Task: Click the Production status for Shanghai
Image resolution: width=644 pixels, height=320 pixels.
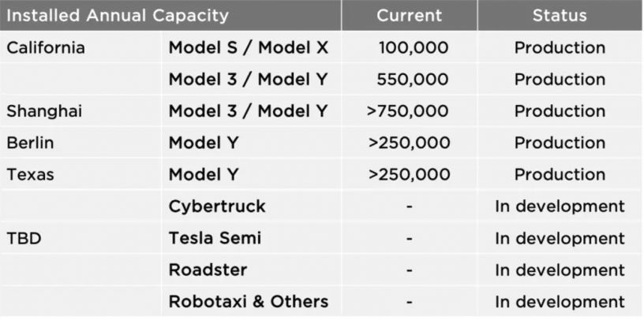Action: [560, 111]
